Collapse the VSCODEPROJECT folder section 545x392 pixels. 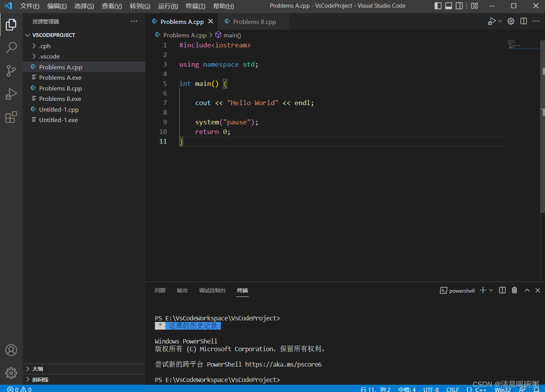84,35
